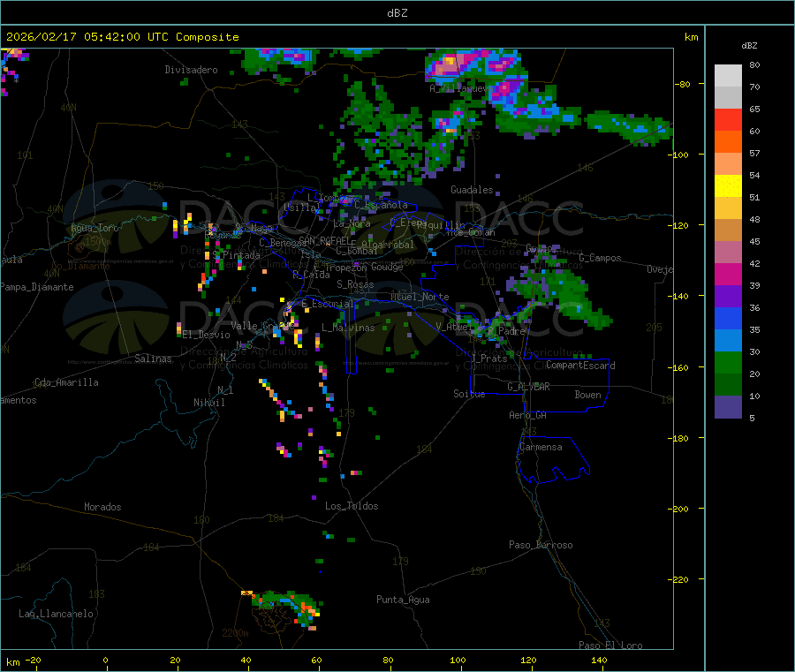The width and height of the screenshot is (795, 672).
Task: Click the A_Villanueva map label
Action: (x=460, y=88)
